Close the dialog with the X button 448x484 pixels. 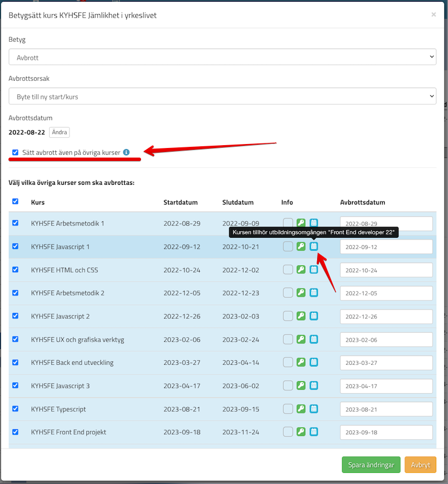pos(433,15)
